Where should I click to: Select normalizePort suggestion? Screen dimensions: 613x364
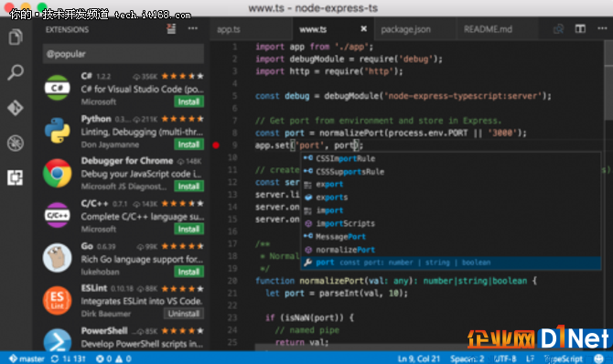(x=451, y=250)
